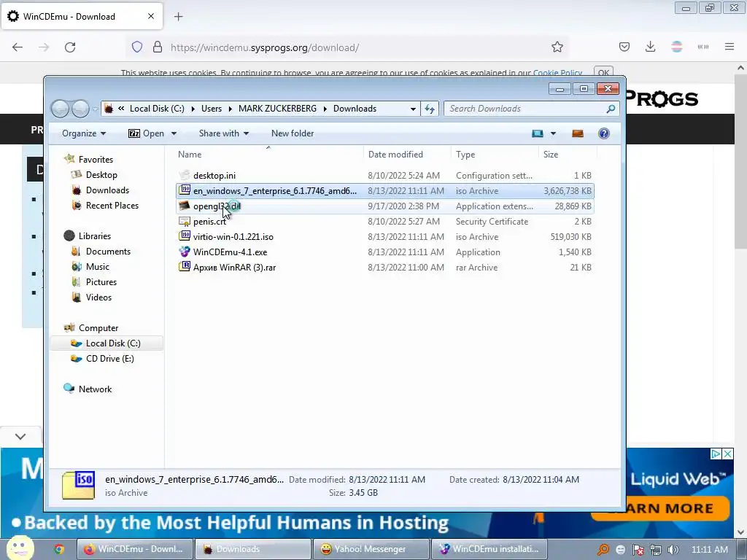The width and height of the screenshot is (747, 560).
Task: Expand the address bar history dropdown
Action: click(x=413, y=109)
